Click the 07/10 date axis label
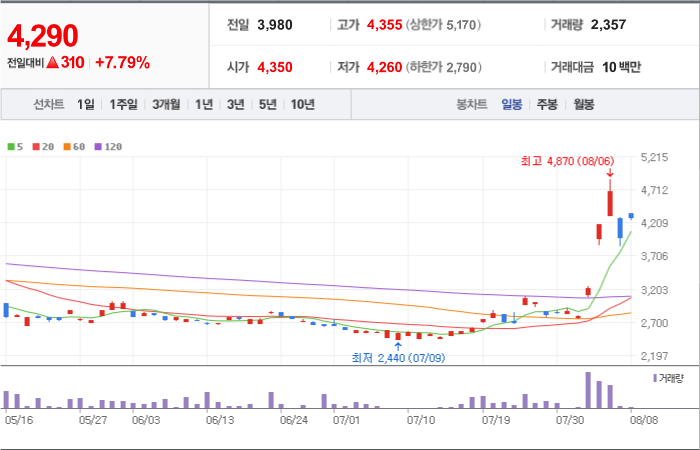The image size is (700, 450). (x=421, y=421)
